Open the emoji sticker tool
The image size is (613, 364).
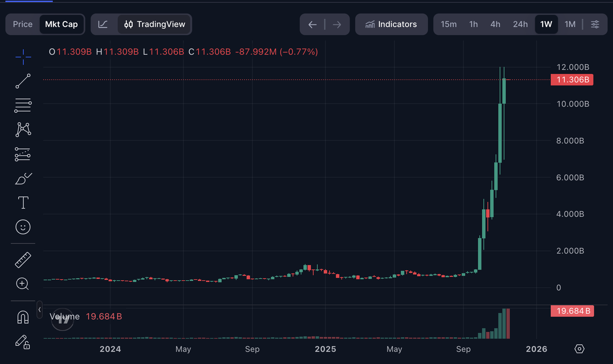coord(23,227)
